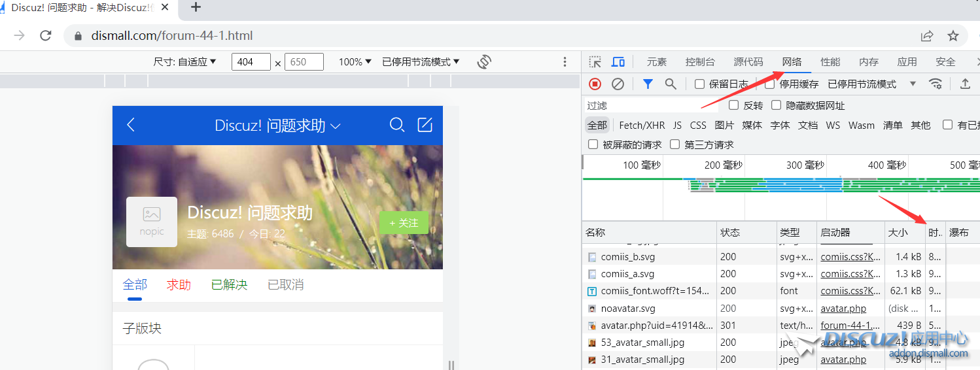Toggle the network filter funnel icon

(x=648, y=84)
